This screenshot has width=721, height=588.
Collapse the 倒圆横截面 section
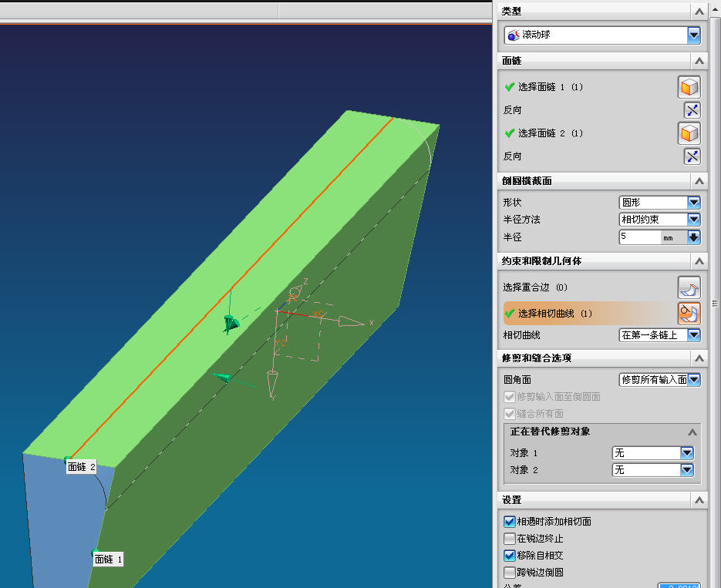(x=699, y=181)
